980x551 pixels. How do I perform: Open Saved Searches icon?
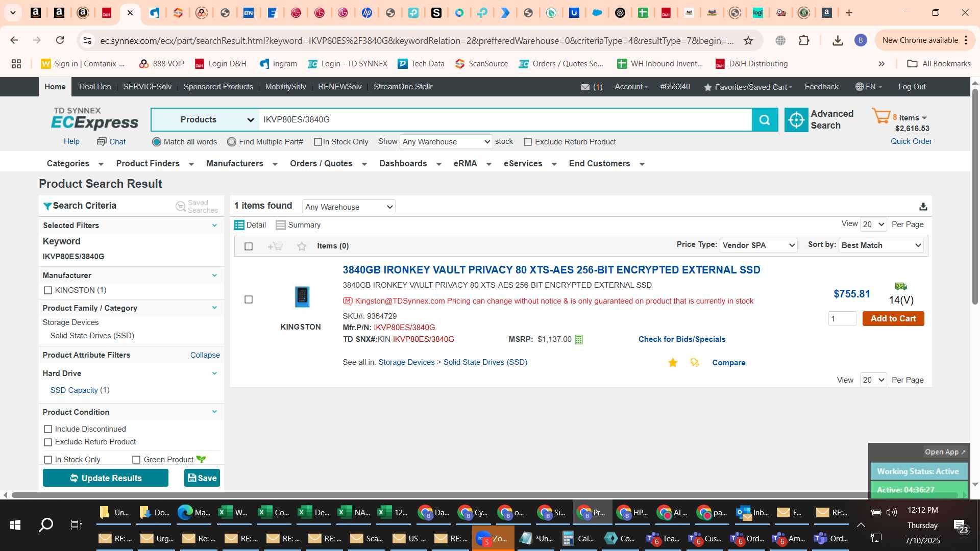point(181,206)
